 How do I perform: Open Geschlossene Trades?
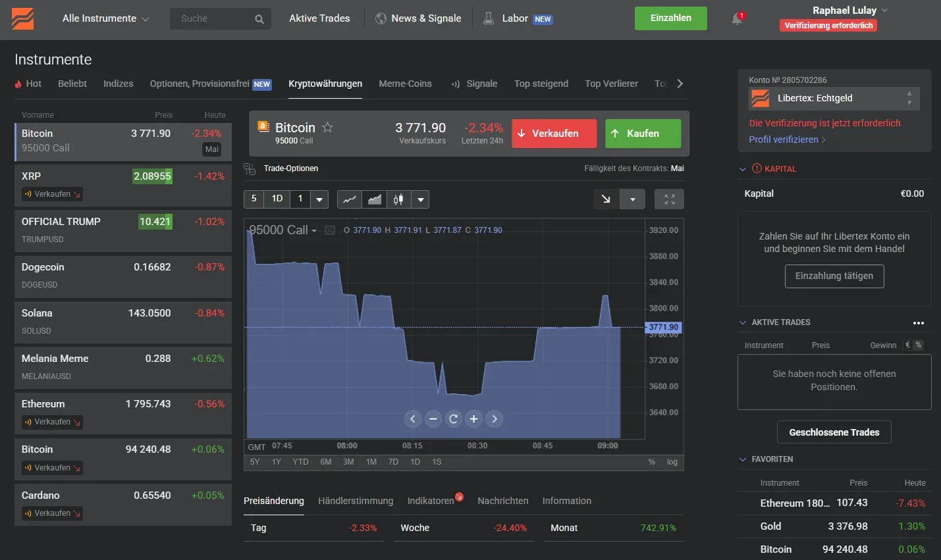point(834,432)
